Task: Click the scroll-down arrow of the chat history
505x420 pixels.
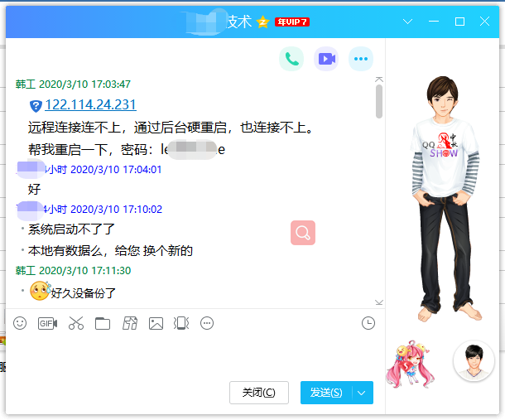Action: click(379, 302)
